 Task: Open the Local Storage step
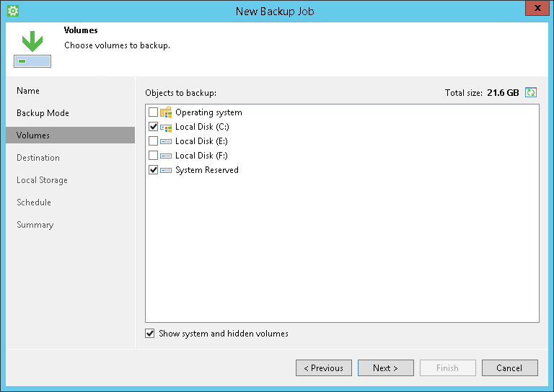click(70, 180)
